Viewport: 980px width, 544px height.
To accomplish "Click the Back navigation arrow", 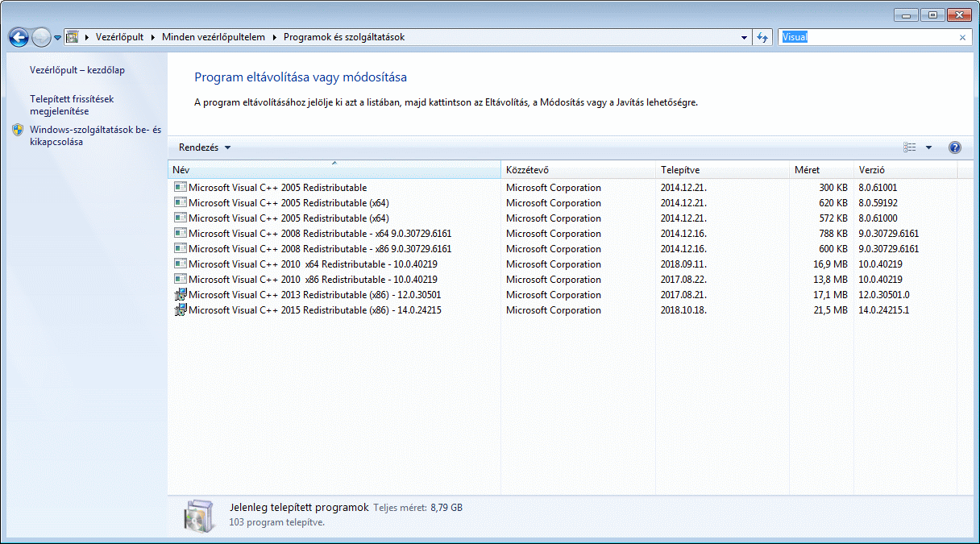I will click(x=19, y=37).
